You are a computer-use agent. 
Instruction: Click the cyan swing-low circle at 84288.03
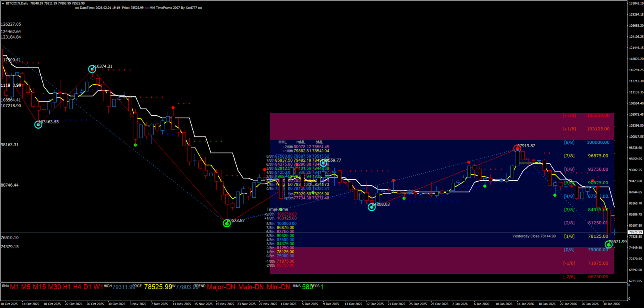coord(372,207)
